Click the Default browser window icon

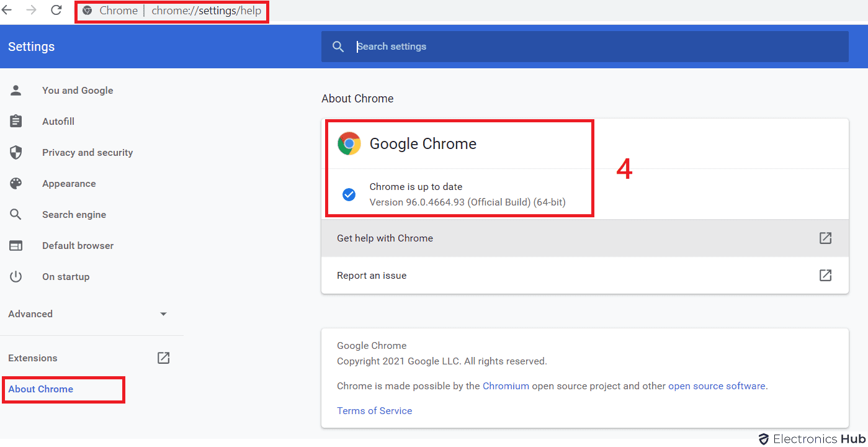[16, 246]
